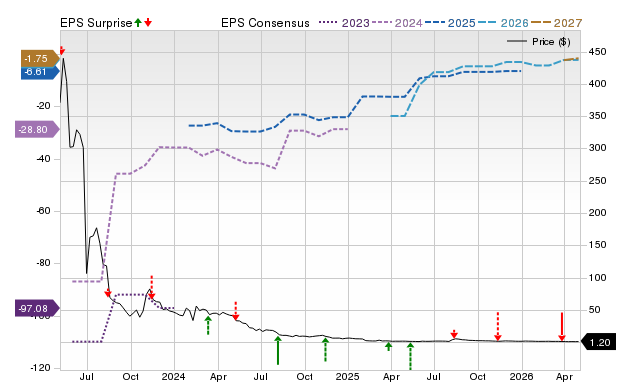Select the dashed green arrow after Apr 2025
This screenshot has width=640, height=382.
coord(410,356)
